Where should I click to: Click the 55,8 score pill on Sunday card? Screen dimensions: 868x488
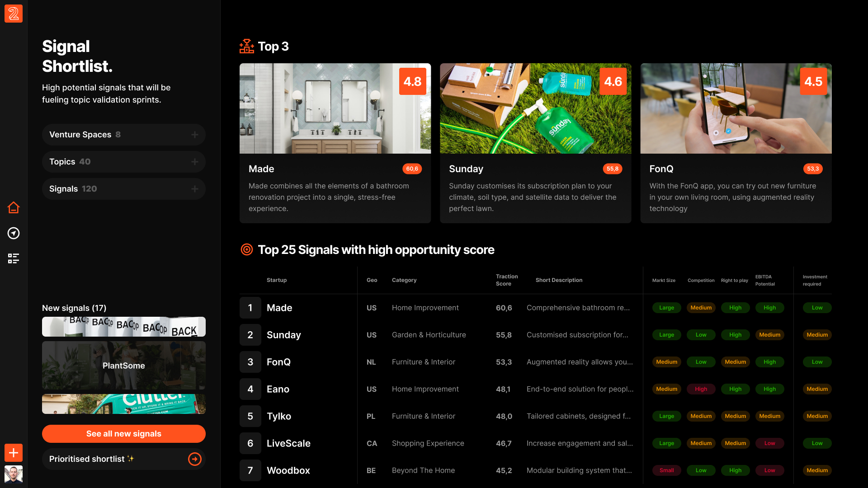point(613,169)
